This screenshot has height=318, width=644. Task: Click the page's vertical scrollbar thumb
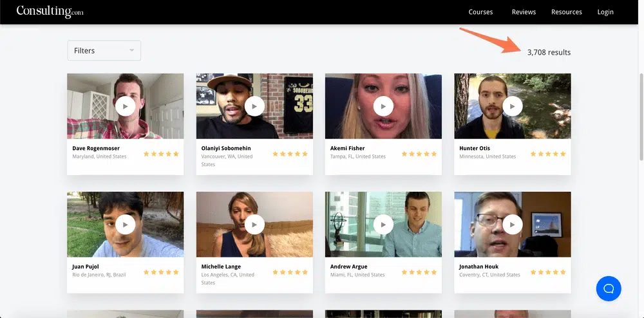(641, 117)
